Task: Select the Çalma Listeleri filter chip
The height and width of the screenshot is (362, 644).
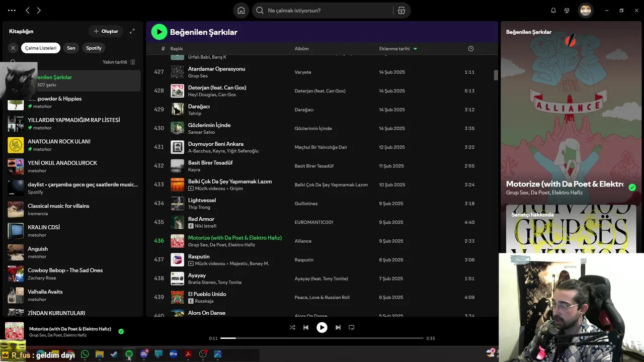Action: pos(41,48)
